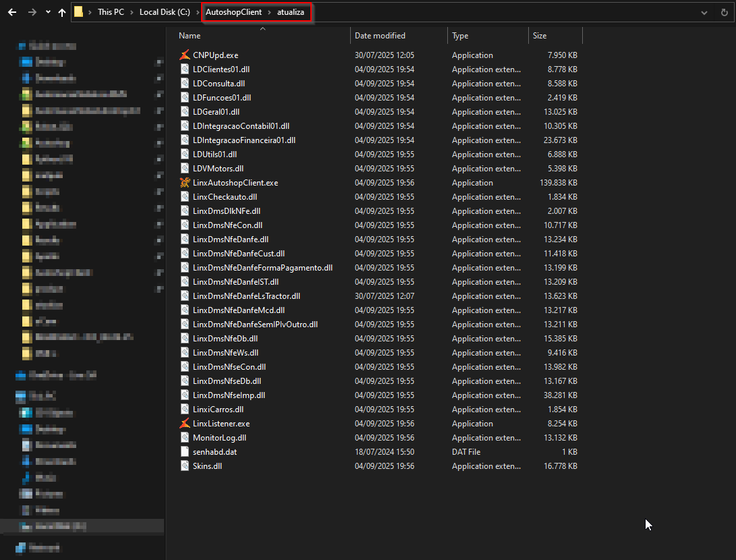Select the CNPUpd.exe application icon

pyautogui.click(x=185, y=55)
